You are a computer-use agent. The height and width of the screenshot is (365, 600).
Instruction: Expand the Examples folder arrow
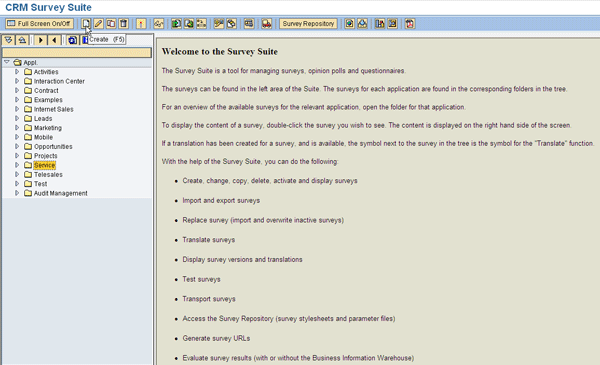click(x=17, y=99)
